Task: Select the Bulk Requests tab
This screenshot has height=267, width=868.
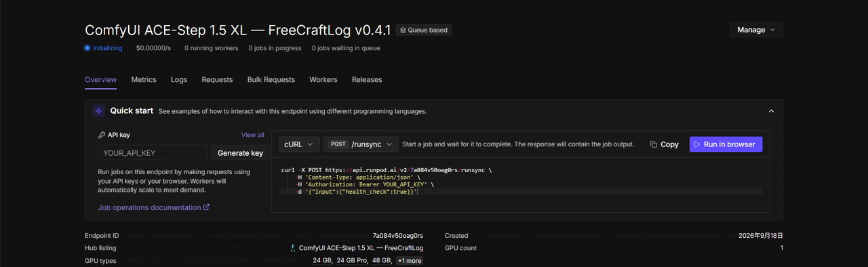Action: [271, 79]
